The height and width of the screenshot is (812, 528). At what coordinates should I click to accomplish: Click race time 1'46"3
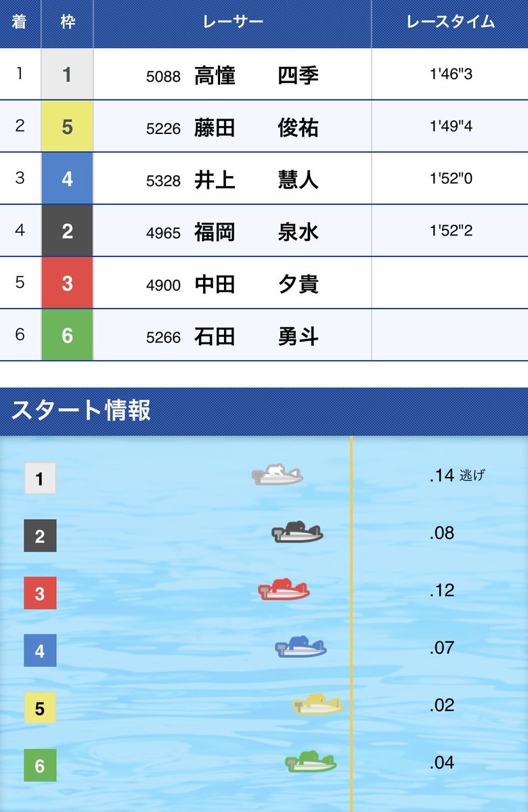[450, 74]
